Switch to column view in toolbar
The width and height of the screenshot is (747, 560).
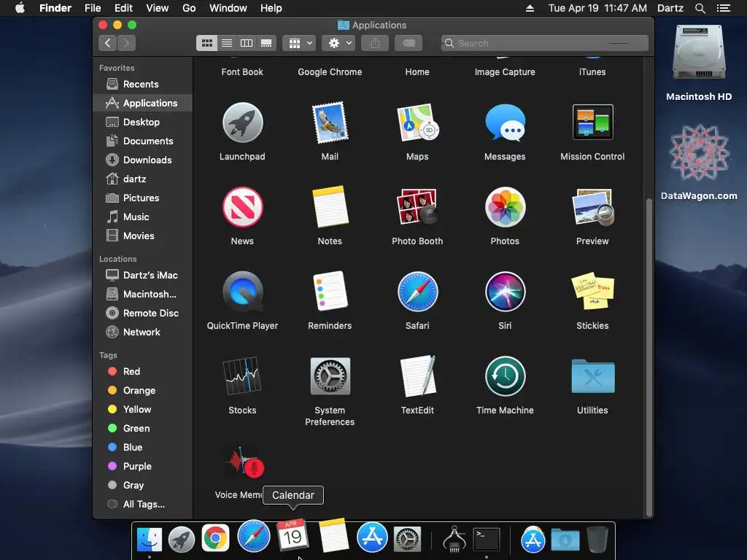(x=247, y=43)
